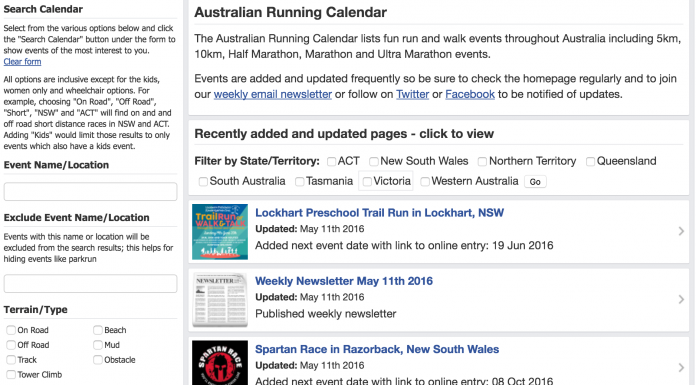Open the Spartan Race logo thumbnail
Screen dimensions: 696x385
click(220, 363)
